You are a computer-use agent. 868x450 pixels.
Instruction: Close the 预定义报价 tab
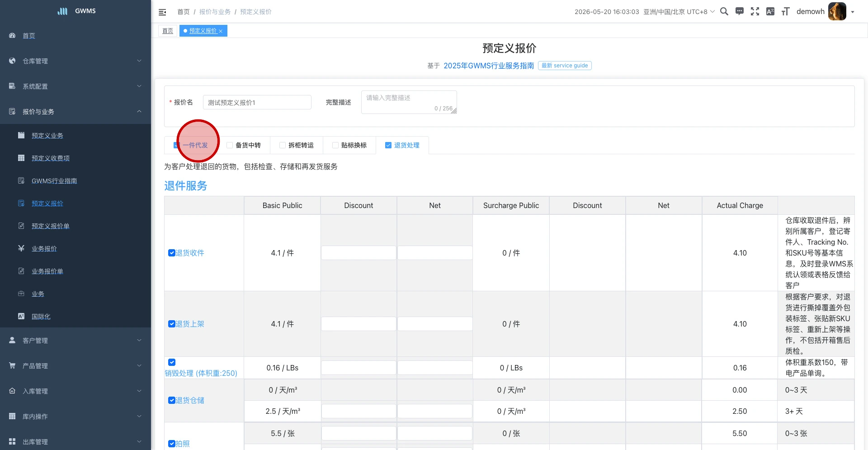pyautogui.click(x=221, y=31)
